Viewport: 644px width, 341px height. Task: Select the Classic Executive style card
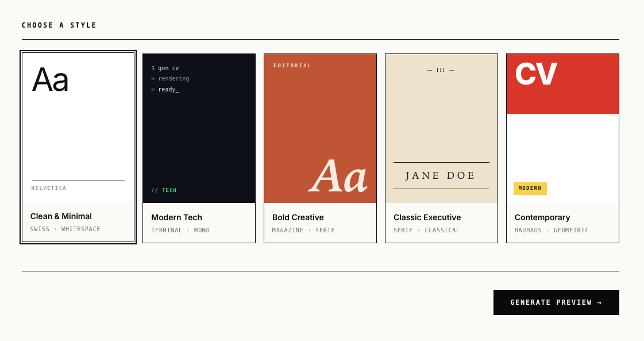point(442,148)
